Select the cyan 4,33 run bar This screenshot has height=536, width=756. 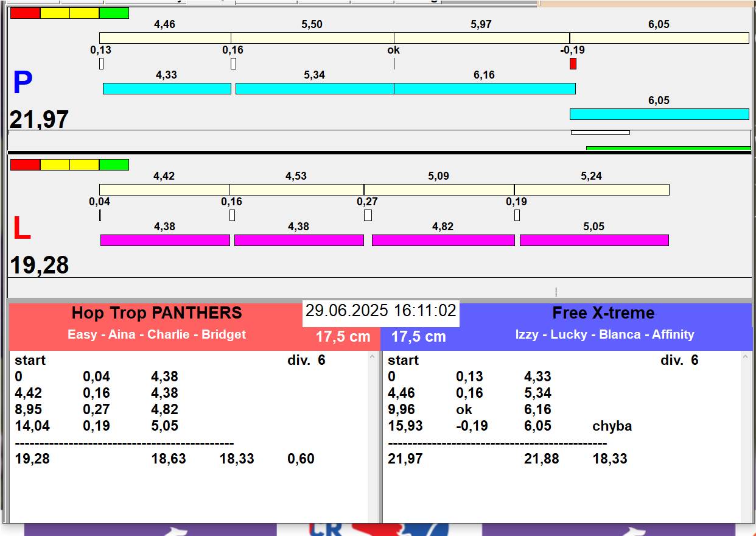coord(167,89)
